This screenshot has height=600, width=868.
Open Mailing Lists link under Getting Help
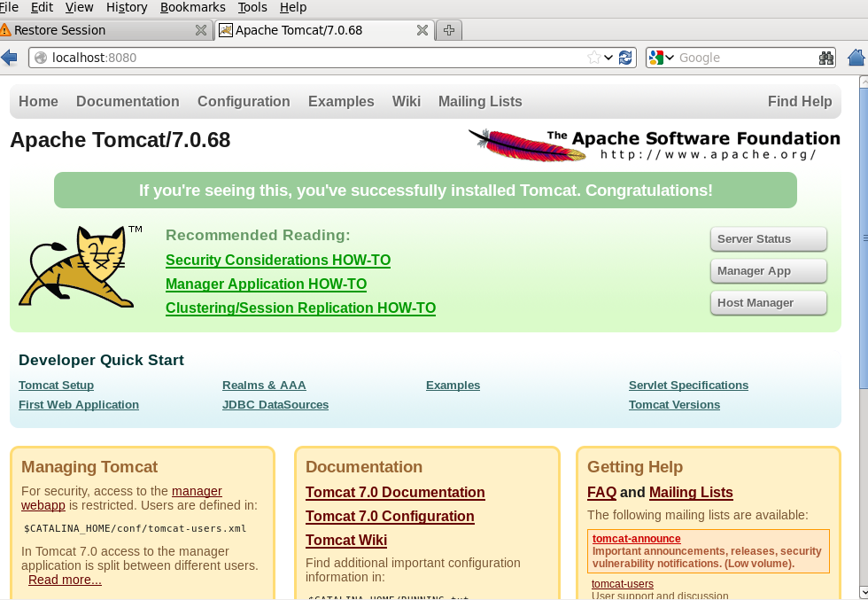(691, 492)
